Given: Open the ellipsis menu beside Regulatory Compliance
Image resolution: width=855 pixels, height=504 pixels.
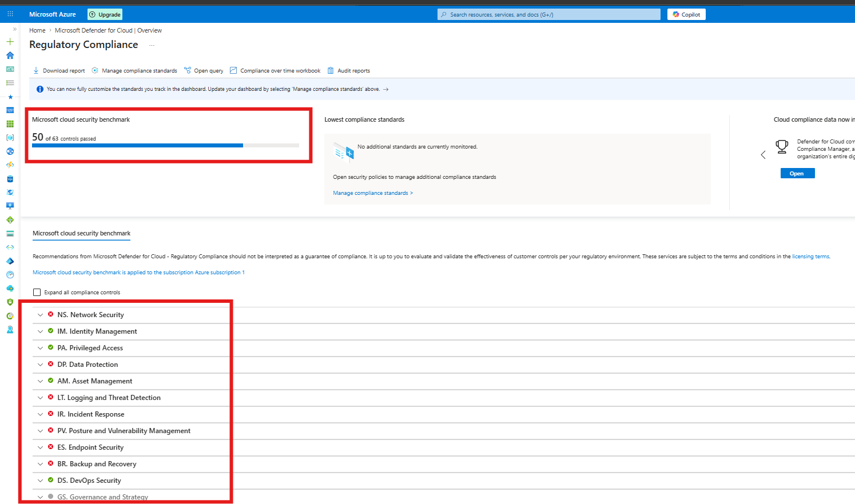Looking at the screenshot, I should [x=152, y=45].
